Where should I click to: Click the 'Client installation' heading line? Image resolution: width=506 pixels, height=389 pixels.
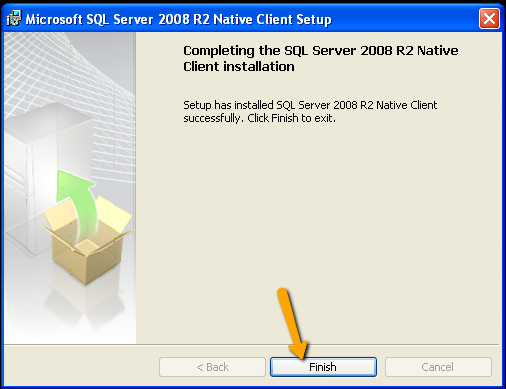[x=239, y=67]
